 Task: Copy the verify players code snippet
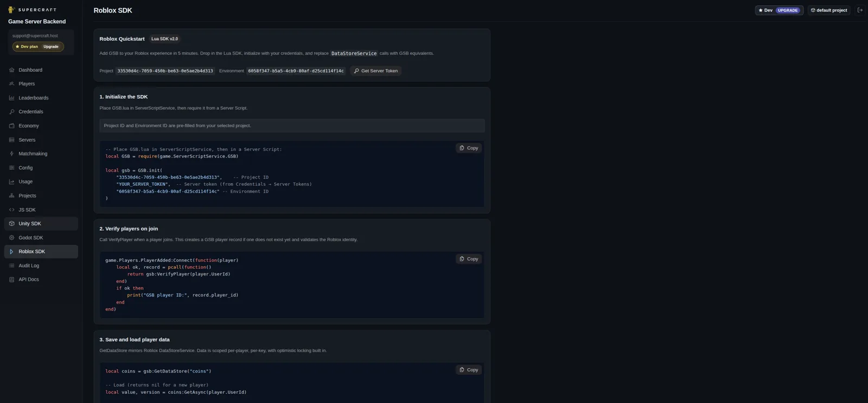[468, 259]
